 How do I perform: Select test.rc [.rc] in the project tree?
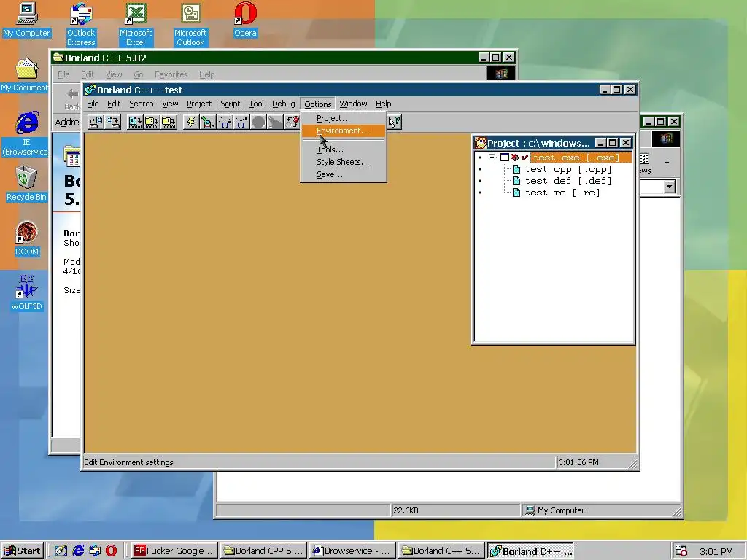[x=562, y=192]
